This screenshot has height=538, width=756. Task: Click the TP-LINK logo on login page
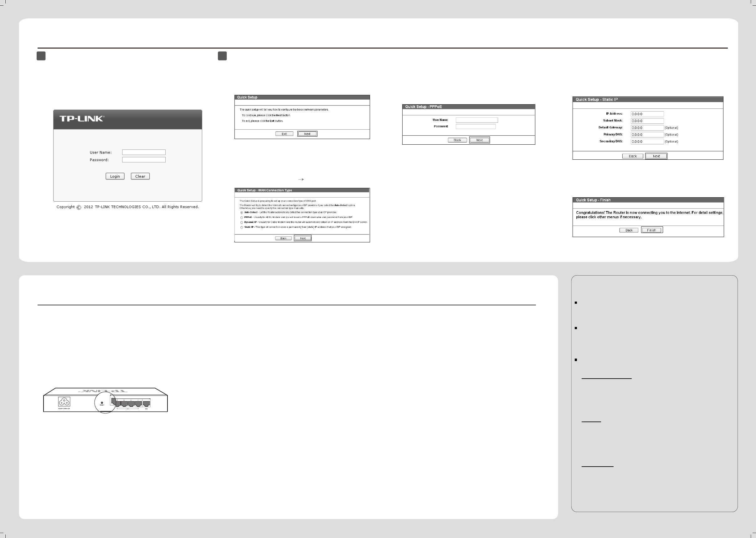tap(82, 119)
